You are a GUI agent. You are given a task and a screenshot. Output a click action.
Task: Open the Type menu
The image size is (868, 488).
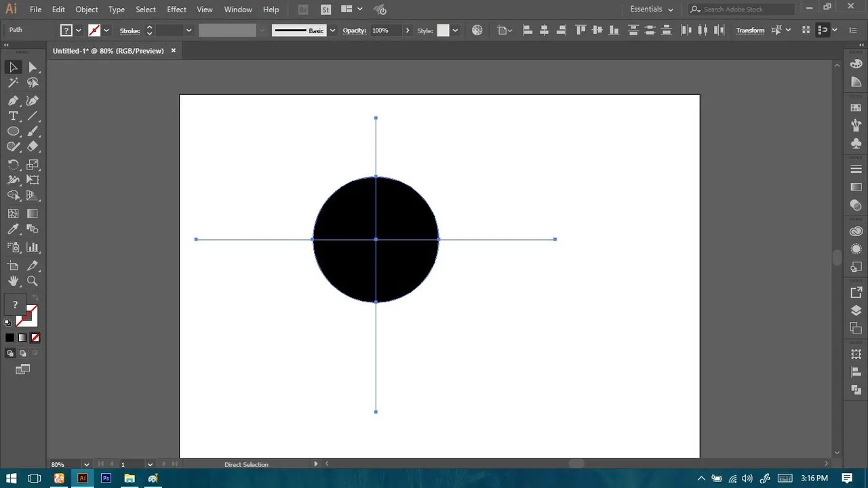[117, 9]
